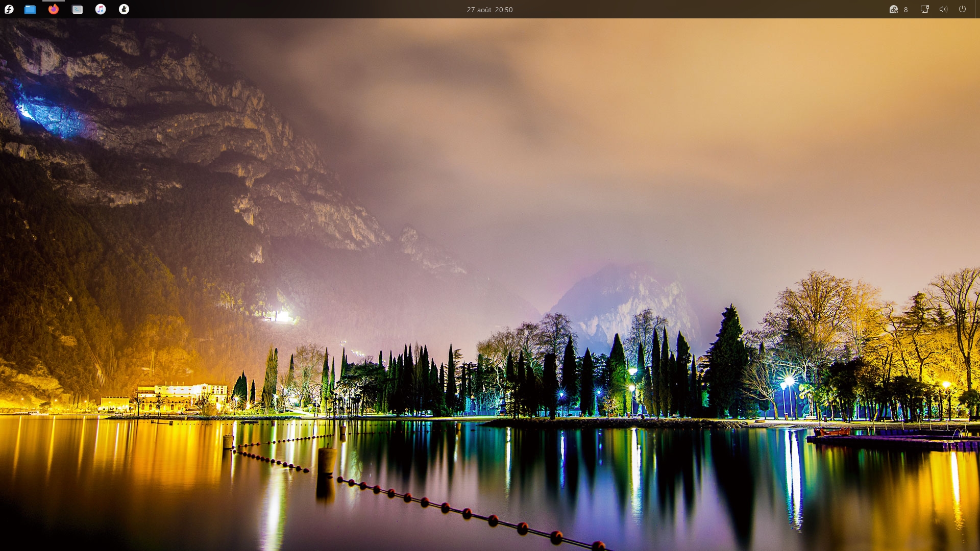The image size is (980, 551).
Task: Click Firefox's running indicator bar
Action: point(54,1)
